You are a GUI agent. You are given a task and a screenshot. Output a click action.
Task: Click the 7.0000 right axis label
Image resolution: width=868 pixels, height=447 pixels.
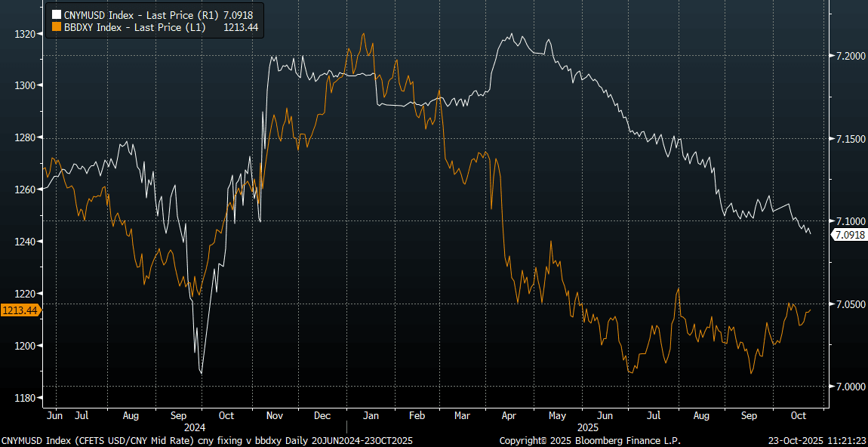(850, 386)
